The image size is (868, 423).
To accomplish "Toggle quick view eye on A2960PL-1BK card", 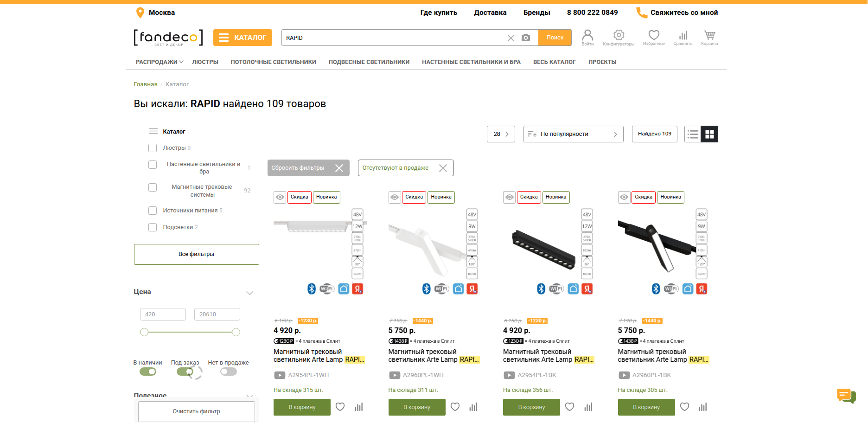I will (x=624, y=197).
